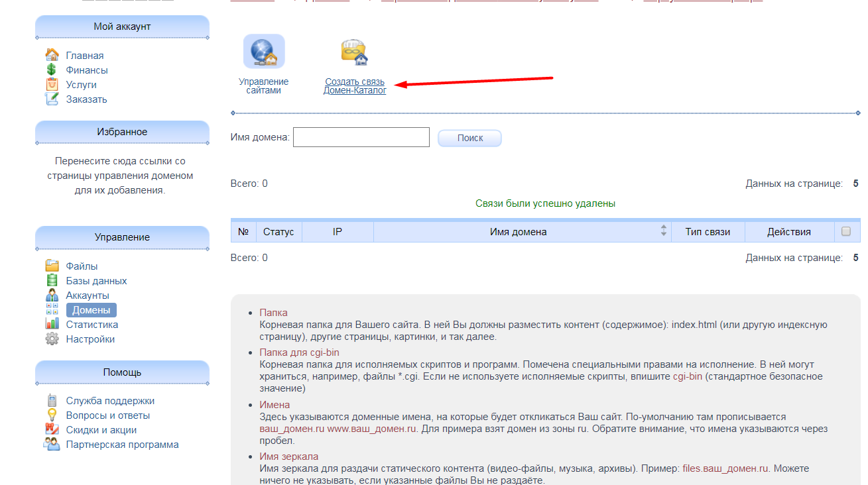868x485 pixels.
Task: Click the Действия column header
Action: point(789,232)
